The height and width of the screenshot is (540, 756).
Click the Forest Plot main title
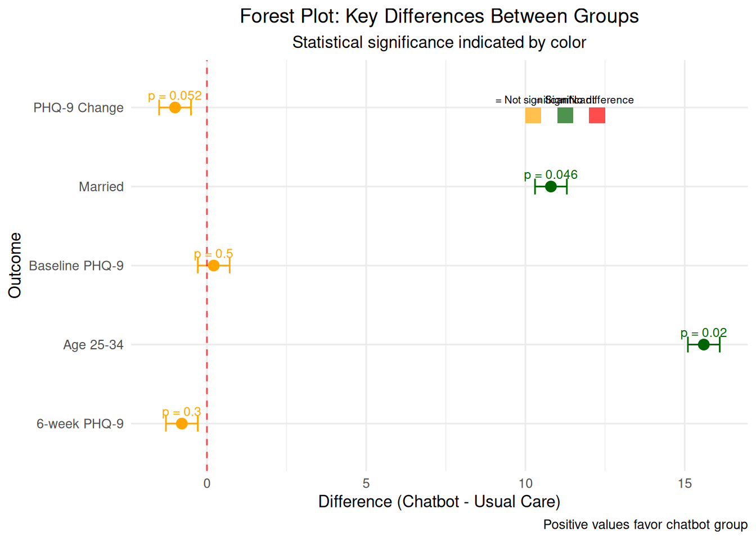(x=439, y=16)
